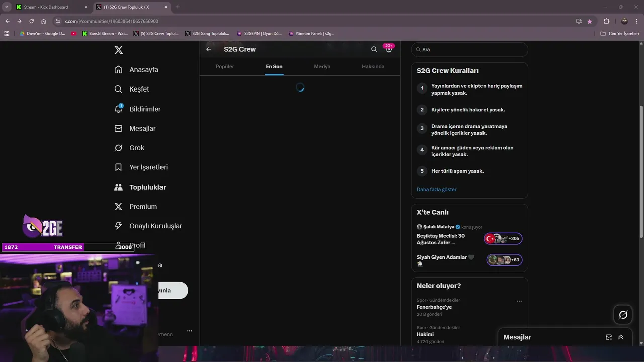This screenshot has height=362, width=644.
Task: Open Bildirimler bell icon
Action: (x=118, y=109)
